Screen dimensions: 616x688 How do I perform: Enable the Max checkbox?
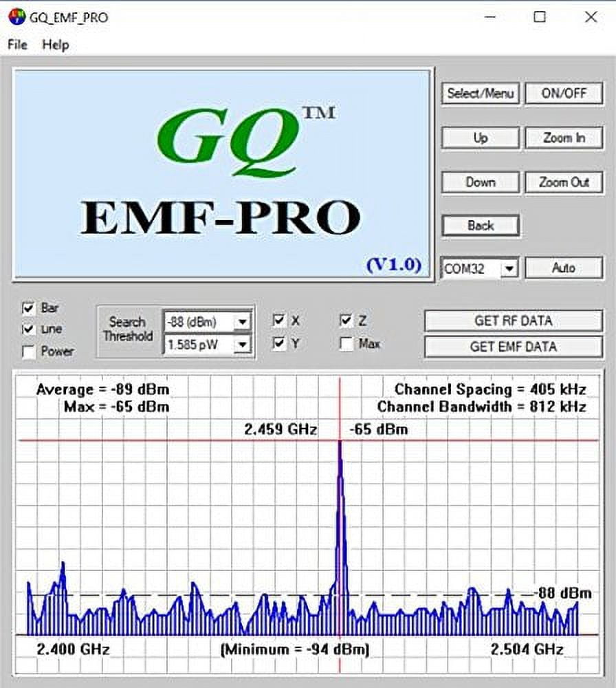point(346,343)
